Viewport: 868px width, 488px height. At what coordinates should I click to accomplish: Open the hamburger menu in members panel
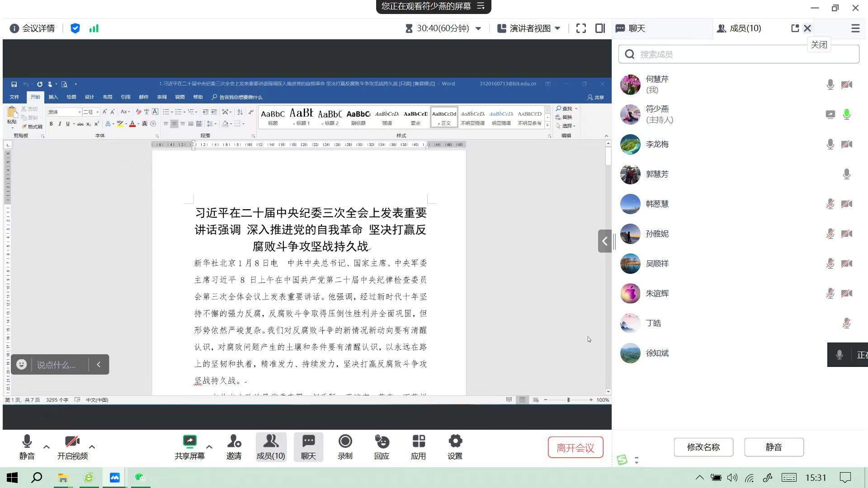(855, 28)
